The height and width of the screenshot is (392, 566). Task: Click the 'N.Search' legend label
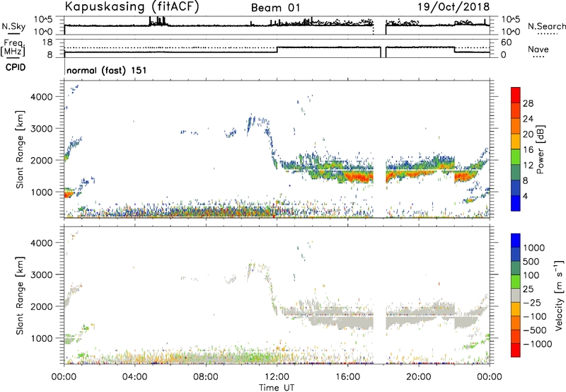click(x=546, y=26)
